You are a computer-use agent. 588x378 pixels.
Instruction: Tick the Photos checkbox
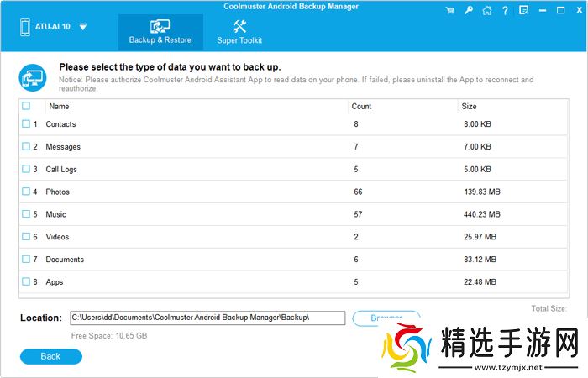click(x=26, y=192)
